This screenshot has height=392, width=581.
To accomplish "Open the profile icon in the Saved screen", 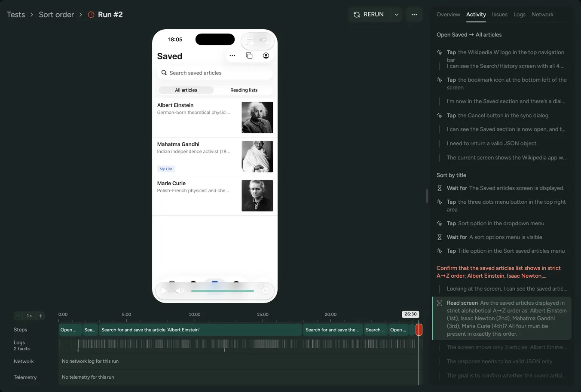I will [266, 55].
